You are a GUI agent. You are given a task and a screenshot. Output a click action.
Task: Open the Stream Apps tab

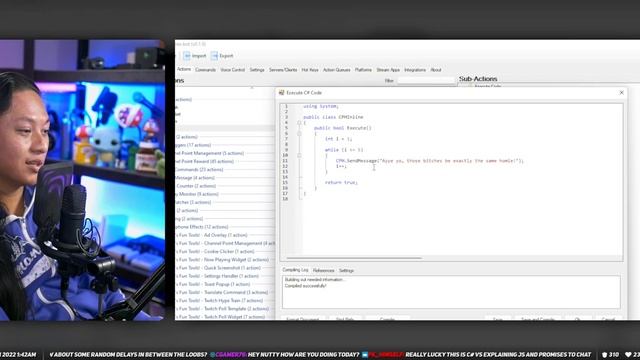388,70
